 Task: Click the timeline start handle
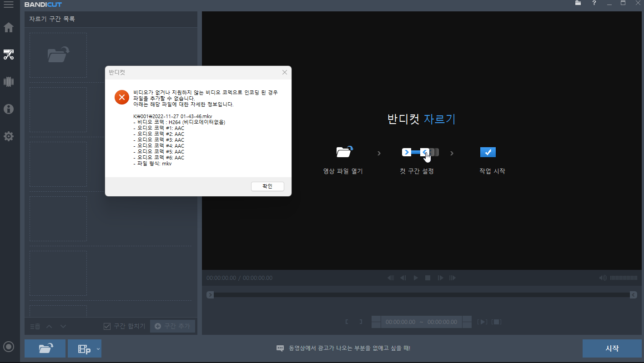[210, 295]
